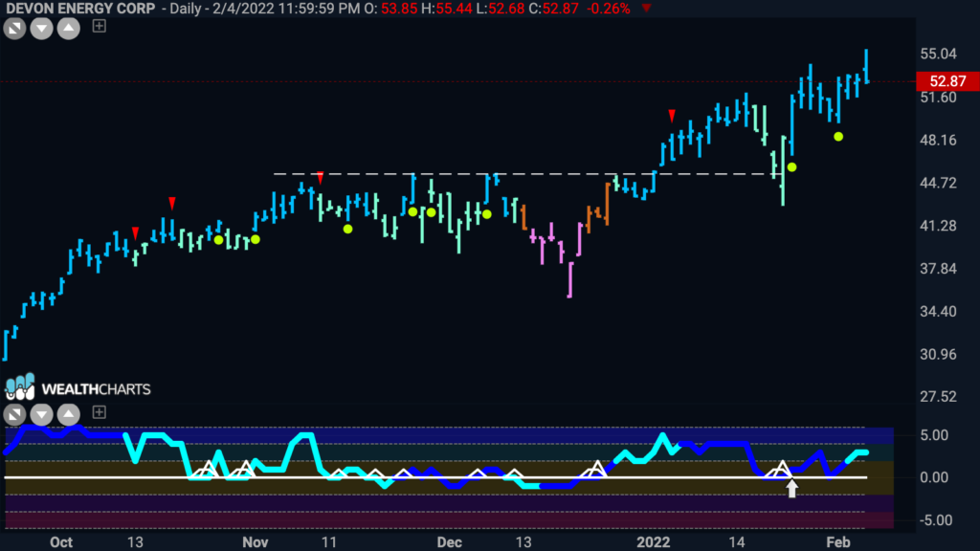Click the 2022 date axis label
This screenshot has width=980, height=551.
coord(653,542)
